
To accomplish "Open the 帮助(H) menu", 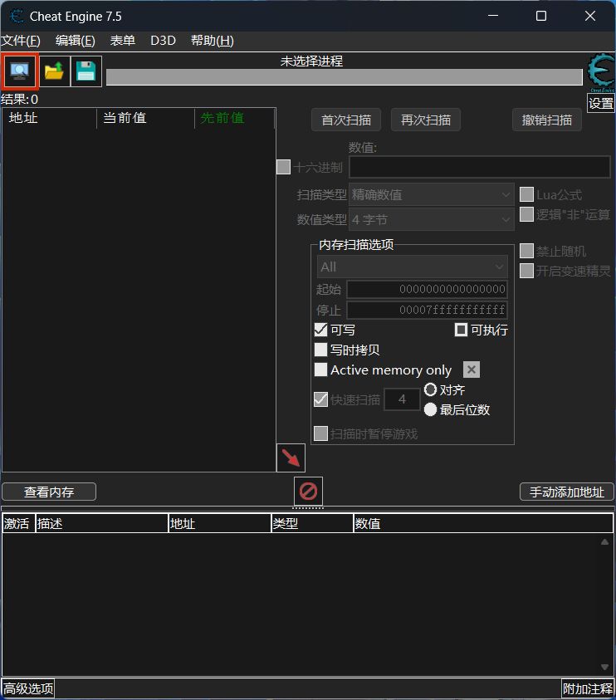I will click(213, 41).
